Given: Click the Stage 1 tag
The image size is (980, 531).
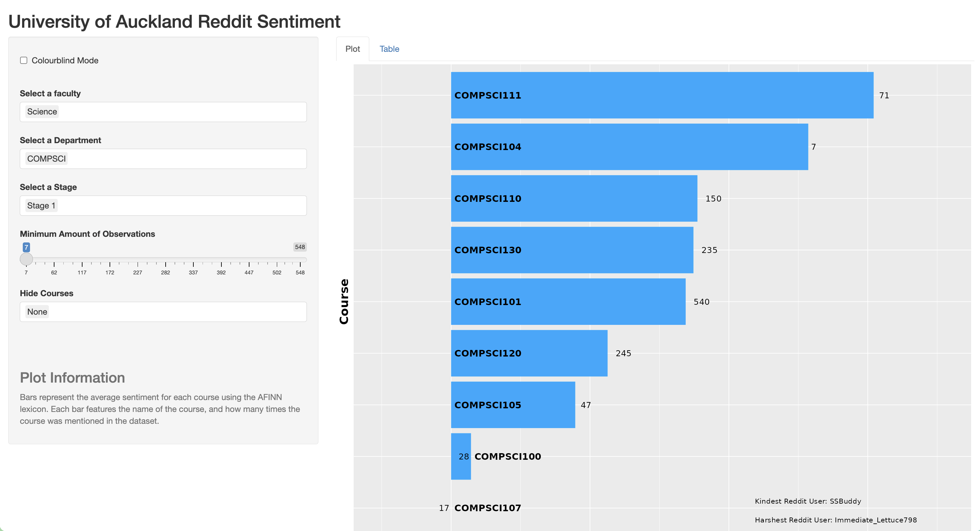Looking at the screenshot, I should (x=41, y=205).
